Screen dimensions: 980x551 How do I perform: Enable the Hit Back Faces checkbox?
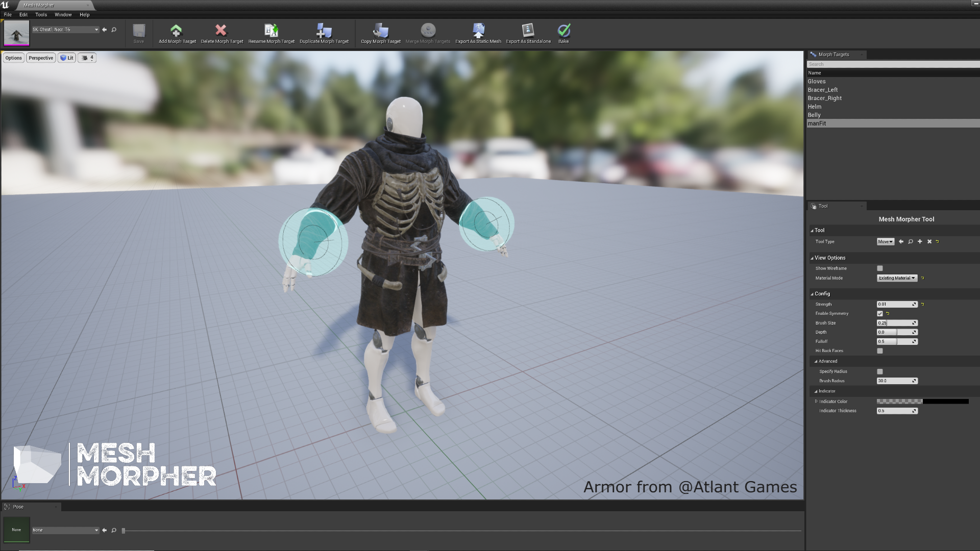coord(880,350)
